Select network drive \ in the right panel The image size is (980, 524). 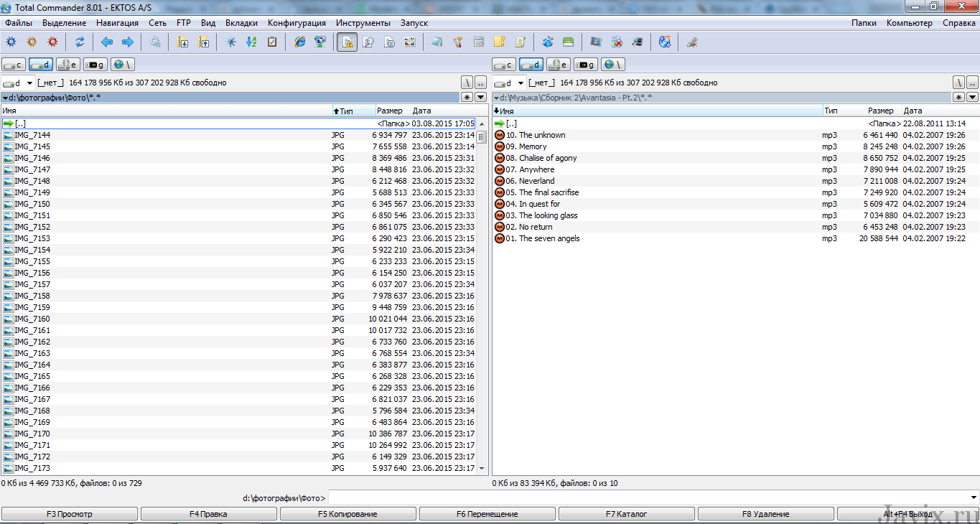[613, 65]
